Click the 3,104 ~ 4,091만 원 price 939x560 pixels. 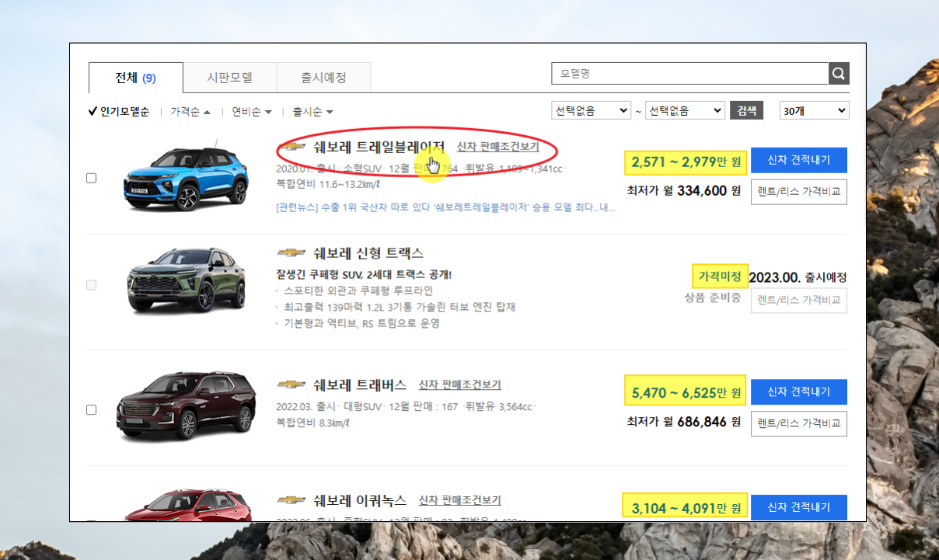point(686,510)
